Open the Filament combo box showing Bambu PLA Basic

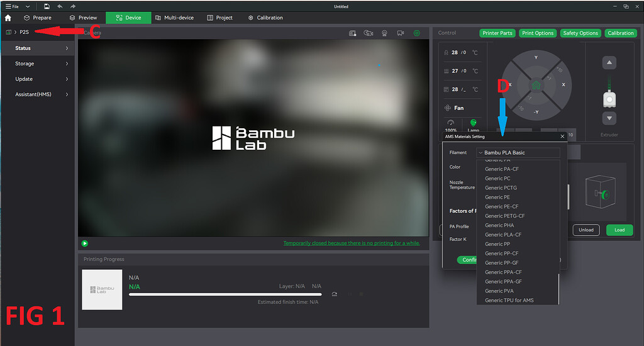518,152
